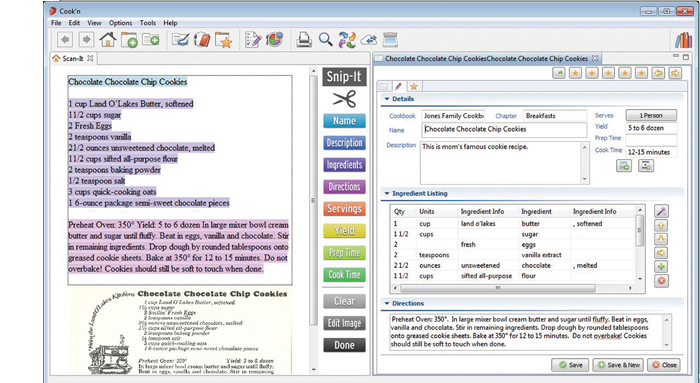Click the cloud sync toolbar icon

click(x=369, y=40)
